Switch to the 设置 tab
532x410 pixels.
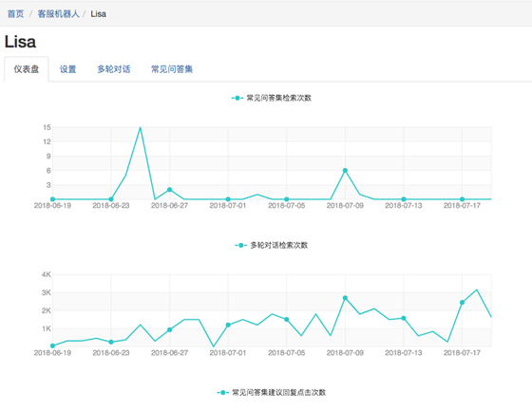point(67,69)
